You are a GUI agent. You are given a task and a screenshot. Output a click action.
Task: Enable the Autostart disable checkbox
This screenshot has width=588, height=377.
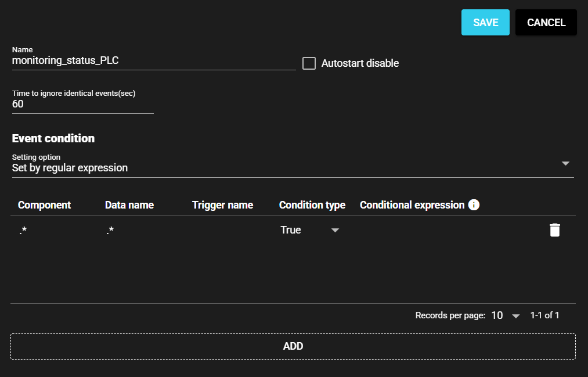[x=309, y=63]
